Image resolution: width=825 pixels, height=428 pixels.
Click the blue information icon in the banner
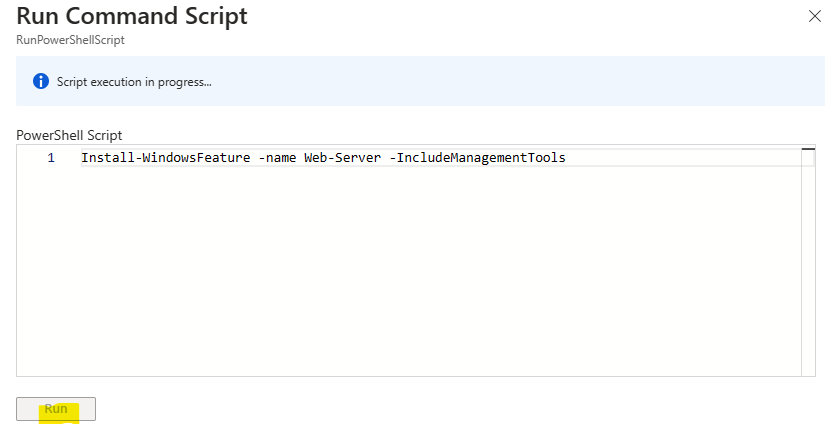tap(41, 82)
